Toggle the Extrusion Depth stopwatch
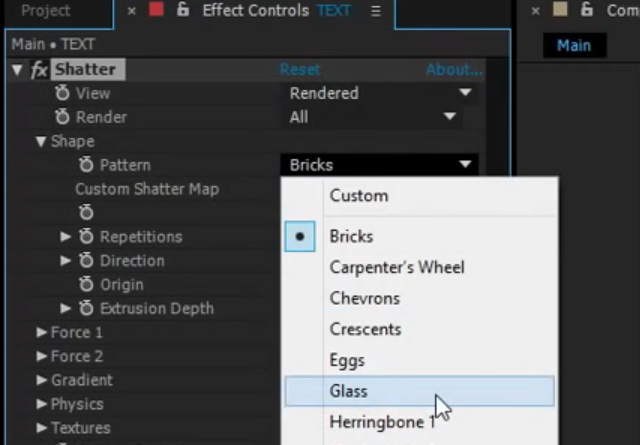The image size is (640, 445). pos(86,308)
